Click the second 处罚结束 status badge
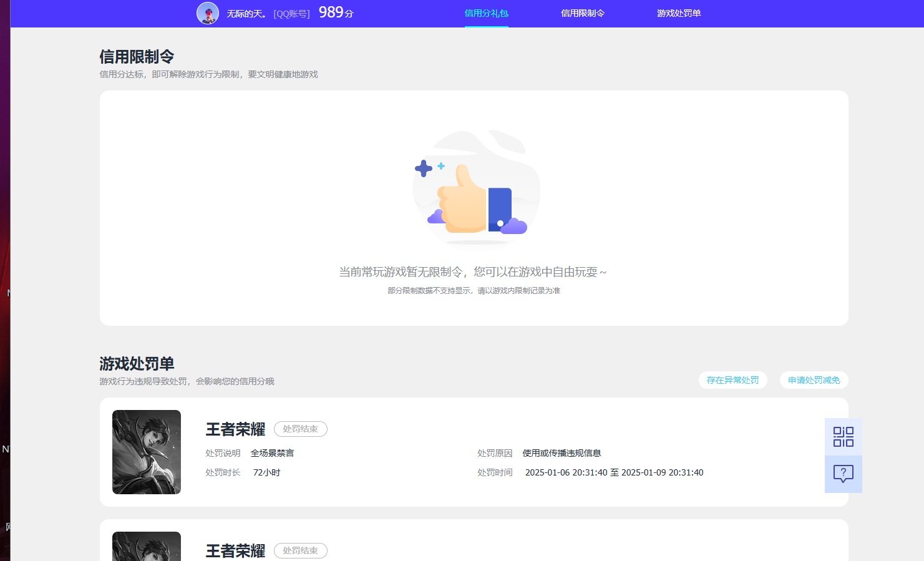This screenshot has height=561, width=924. point(300,550)
